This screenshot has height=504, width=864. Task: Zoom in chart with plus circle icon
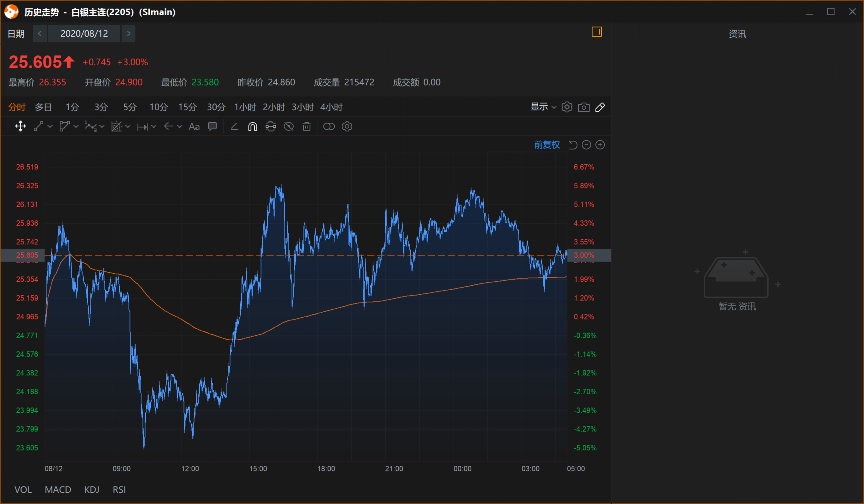click(x=600, y=145)
